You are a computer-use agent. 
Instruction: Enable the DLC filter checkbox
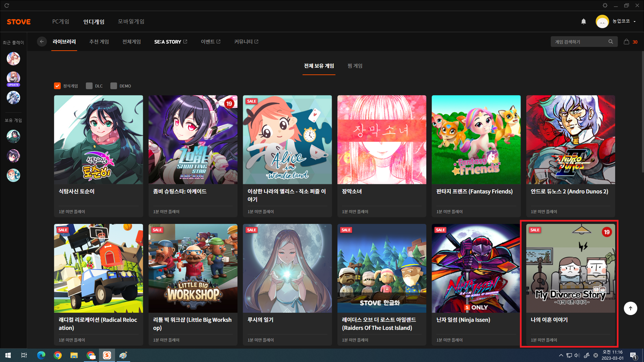coord(89,86)
